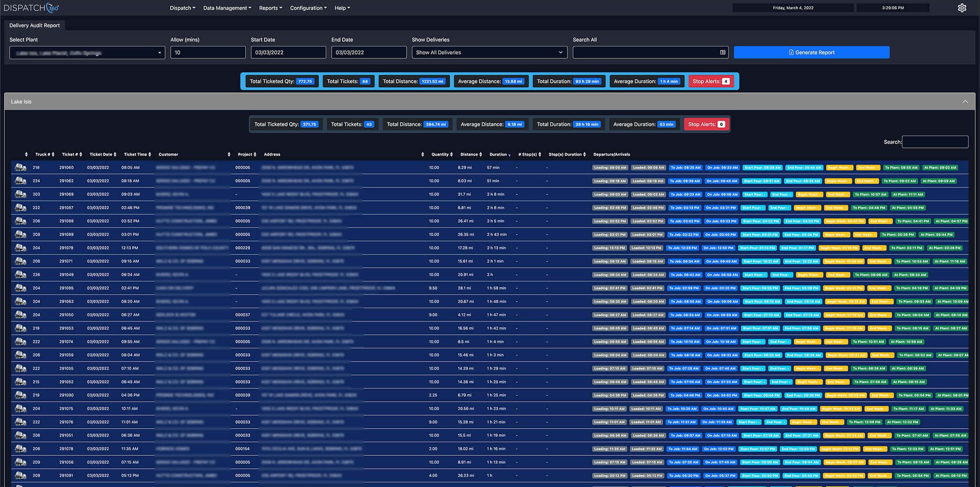The height and width of the screenshot is (487, 980).
Task: Click the truck icon for ticket 291049
Action: [20, 275]
